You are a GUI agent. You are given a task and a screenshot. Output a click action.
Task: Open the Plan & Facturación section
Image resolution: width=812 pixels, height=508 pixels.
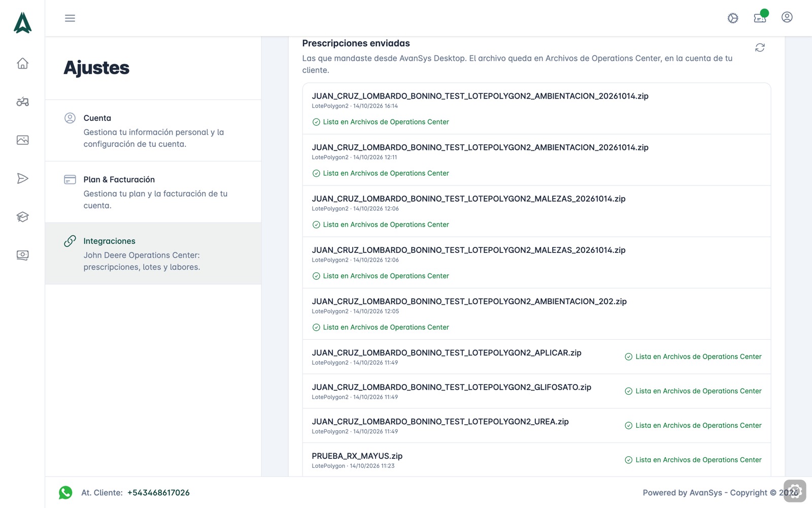(153, 192)
